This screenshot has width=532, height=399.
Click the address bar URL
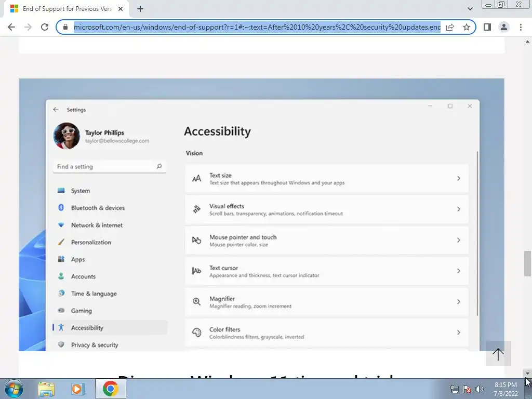(x=257, y=27)
